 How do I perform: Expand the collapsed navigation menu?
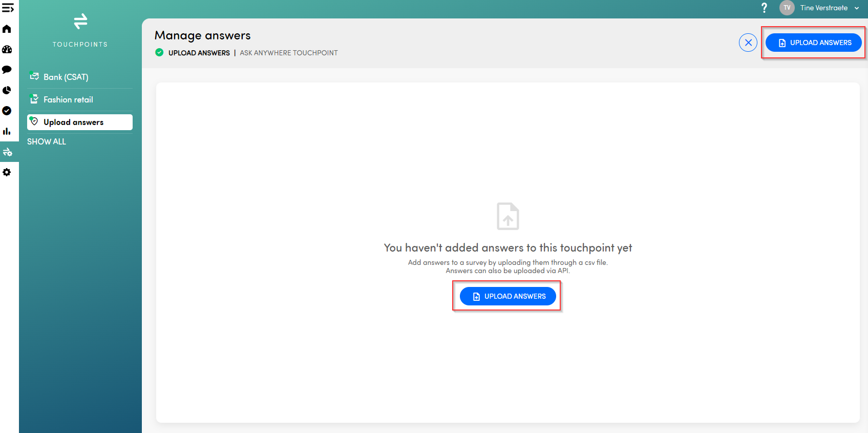(8, 8)
